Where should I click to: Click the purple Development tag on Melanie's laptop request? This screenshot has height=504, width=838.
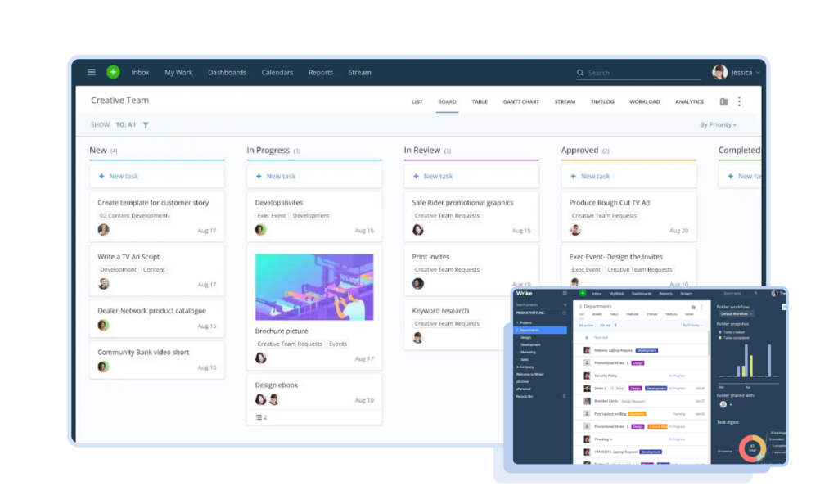(x=647, y=351)
